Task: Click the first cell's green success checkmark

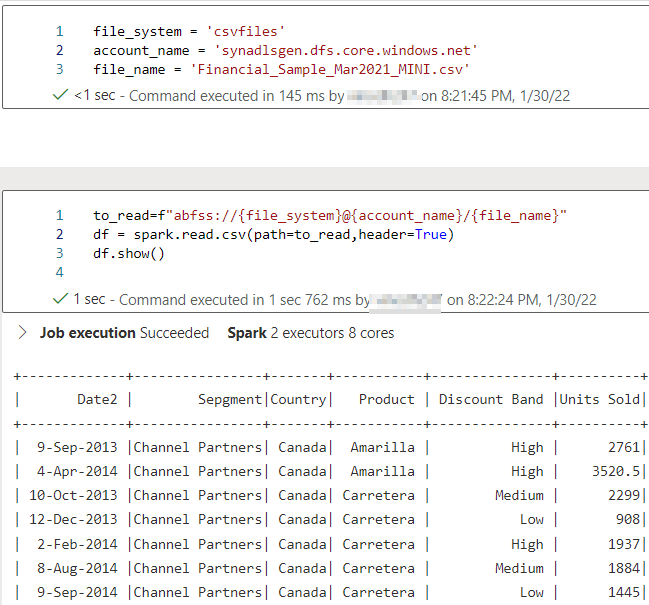Action: (x=61, y=96)
